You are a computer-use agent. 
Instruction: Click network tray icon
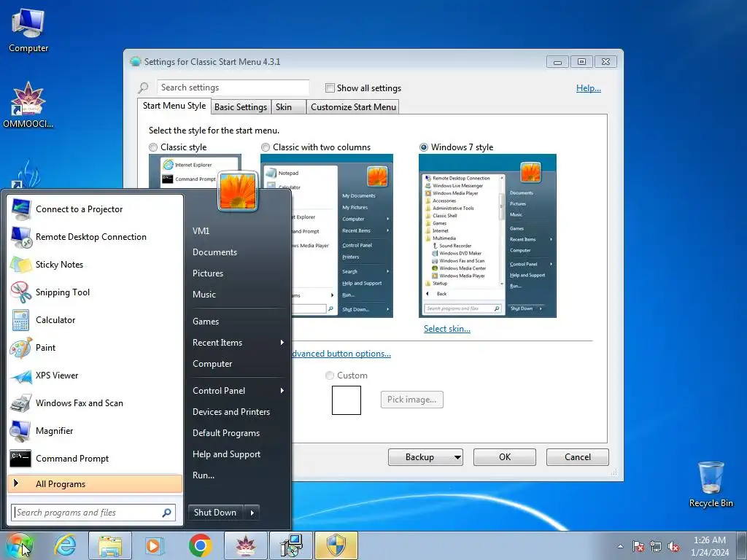[656, 547]
